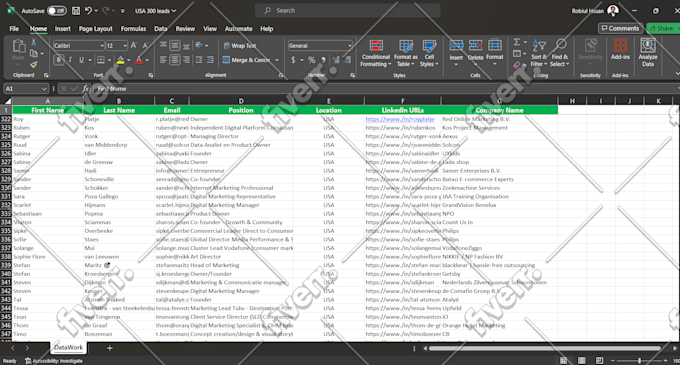Image resolution: width=680 pixels, height=365 pixels.
Task: Toggle the AutoSave switch
Action: (56, 11)
